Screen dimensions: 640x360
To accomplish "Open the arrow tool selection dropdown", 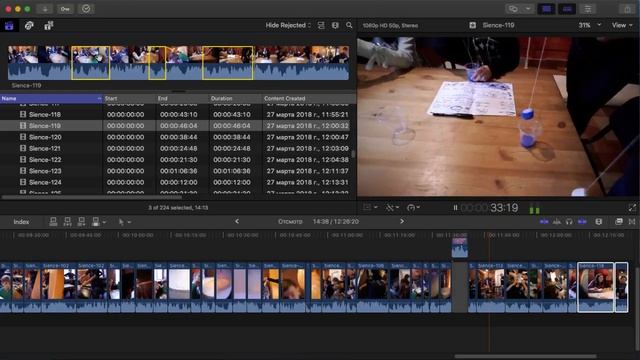I will point(124,222).
